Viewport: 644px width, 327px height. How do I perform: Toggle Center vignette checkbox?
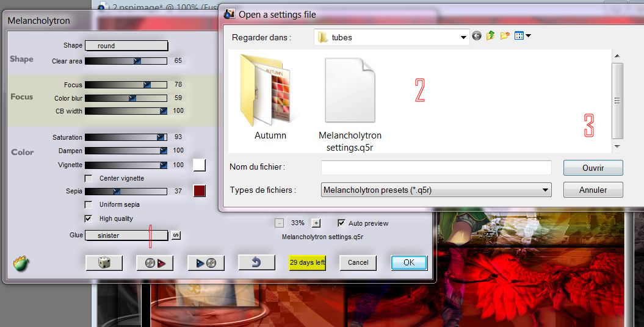click(89, 179)
